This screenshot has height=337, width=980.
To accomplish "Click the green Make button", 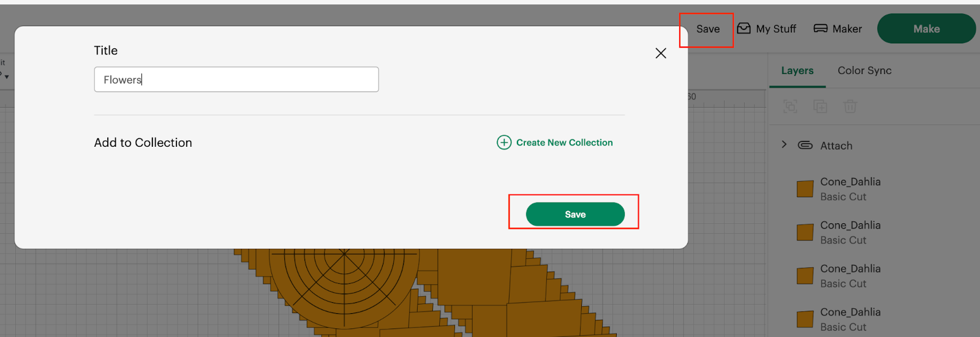I will pyautogui.click(x=926, y=29).
